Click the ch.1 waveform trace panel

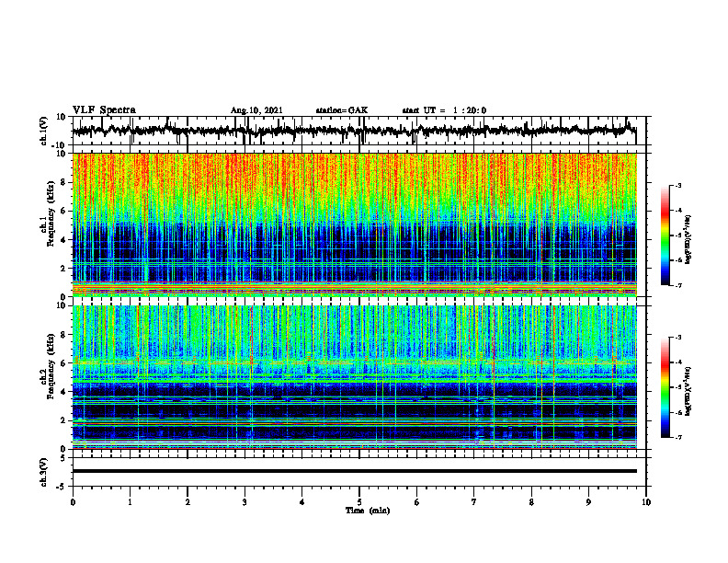pos(358,131)
